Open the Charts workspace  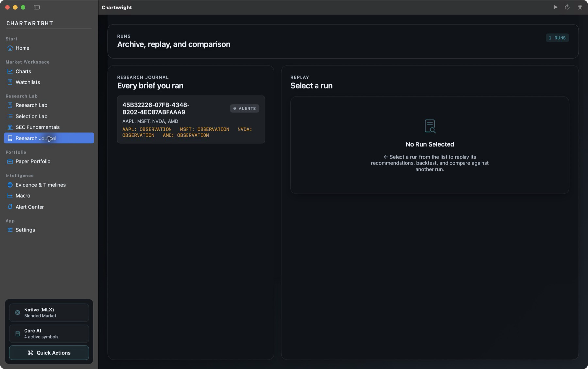pyautogui.click(x=49, y=71)
